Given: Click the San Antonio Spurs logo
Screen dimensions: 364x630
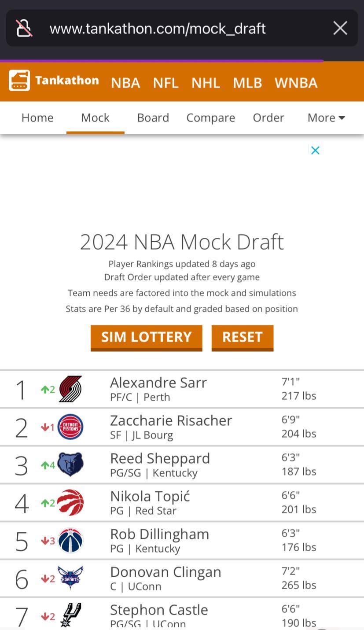Looking at the screenshot, I should 70,615.
